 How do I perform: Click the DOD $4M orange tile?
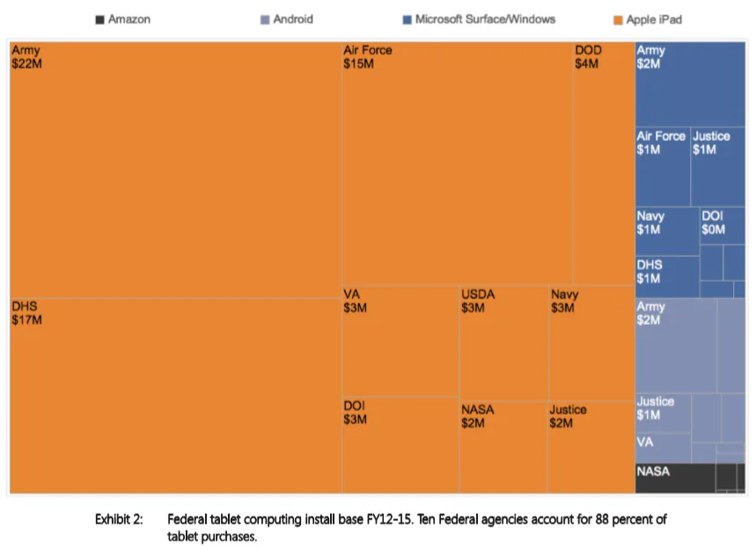point(604,164)
